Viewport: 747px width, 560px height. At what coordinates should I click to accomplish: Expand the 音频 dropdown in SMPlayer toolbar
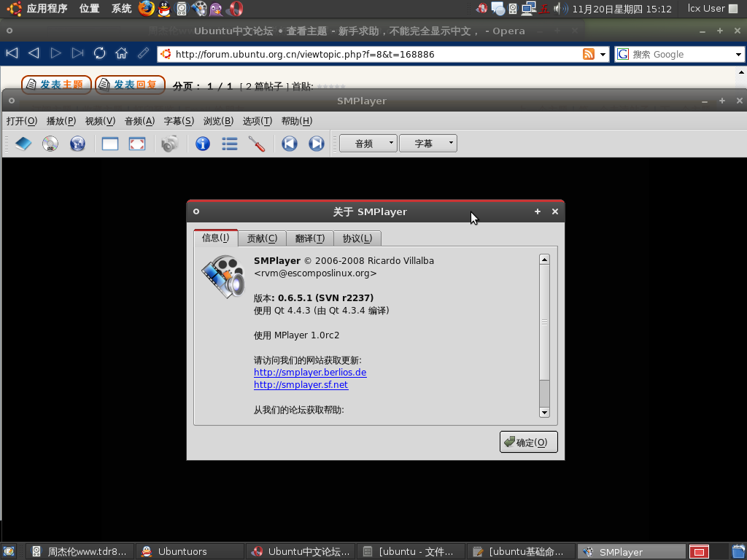point(368,144)
